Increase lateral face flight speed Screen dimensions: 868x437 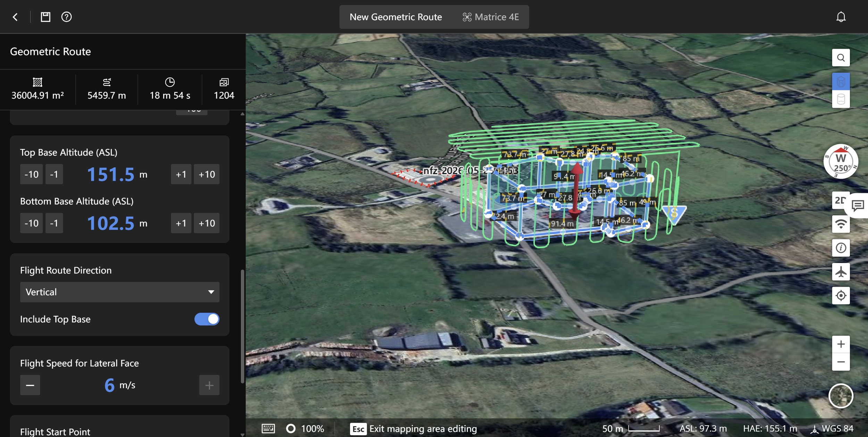click(x=209, y=385)
